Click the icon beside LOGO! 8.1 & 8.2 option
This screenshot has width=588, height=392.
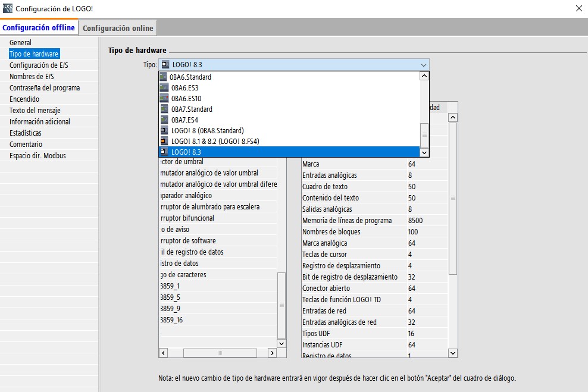[164, 142]
